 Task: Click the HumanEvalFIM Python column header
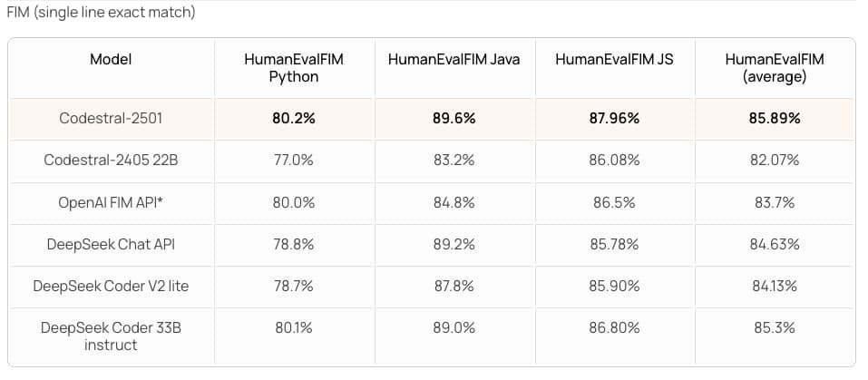pos(294,68)
